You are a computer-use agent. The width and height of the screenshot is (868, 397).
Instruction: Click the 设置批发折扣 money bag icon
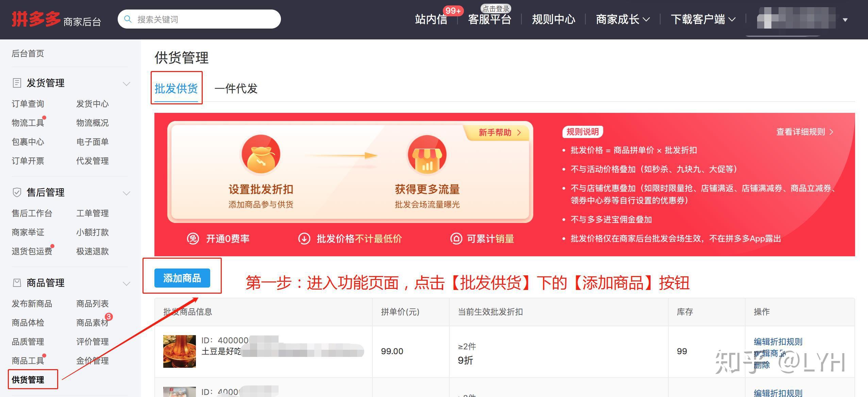coord(261,155)
